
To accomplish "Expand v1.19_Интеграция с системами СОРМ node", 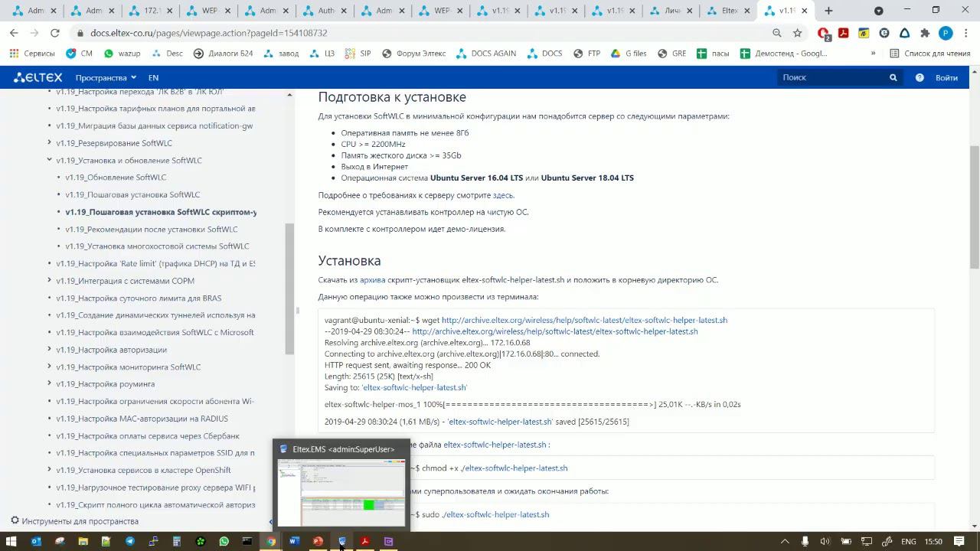I will [49, 281].
